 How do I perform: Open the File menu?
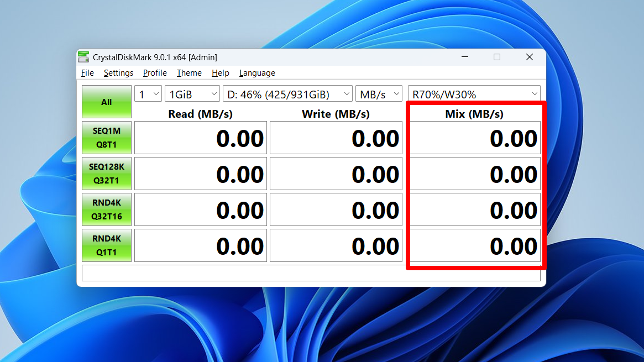click(x=87, y=73)
